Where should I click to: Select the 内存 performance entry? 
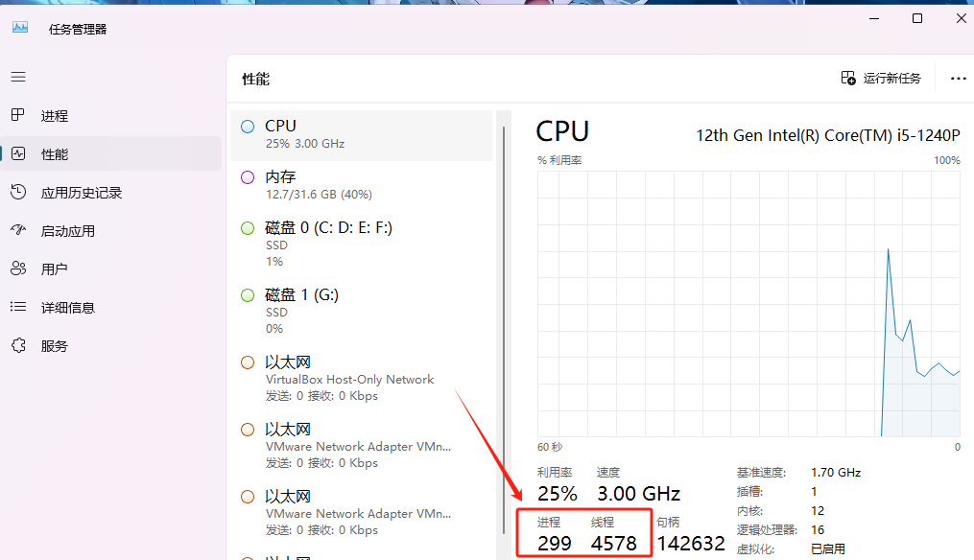click(361, 186)
